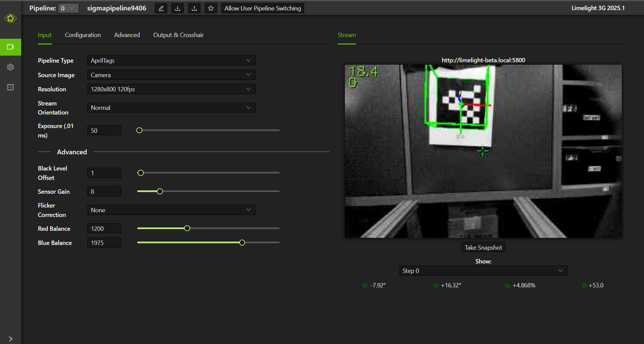644x344 pixels.
Task: Click the Exposure value input field
Action: (x=104, y=130)
